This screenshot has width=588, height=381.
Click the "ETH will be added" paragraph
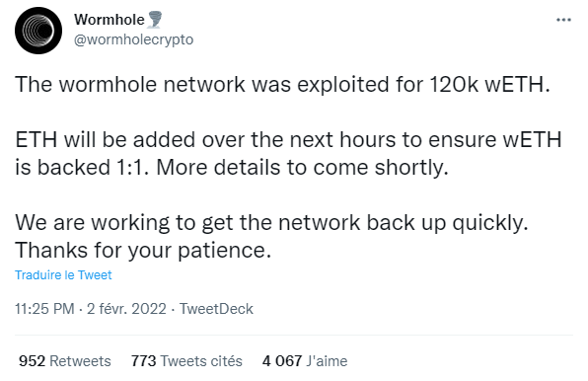coord(288,153)
